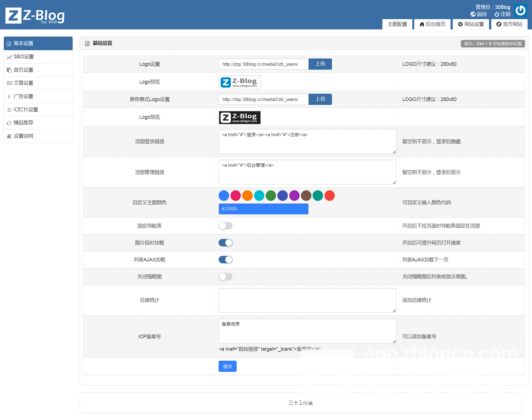This screenshot has height=420, width=532.
Task: Click the power icon at top right
Action: (520, 11)
